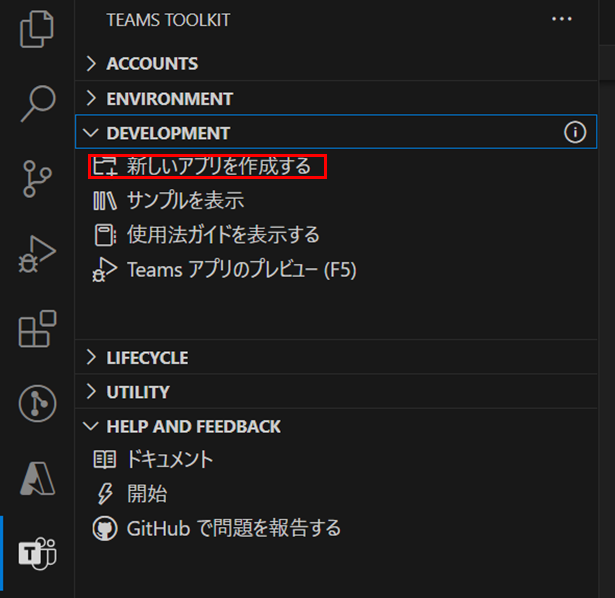615x598 pixels.
Task: Open the Search view icon
Action: (38, 104)
